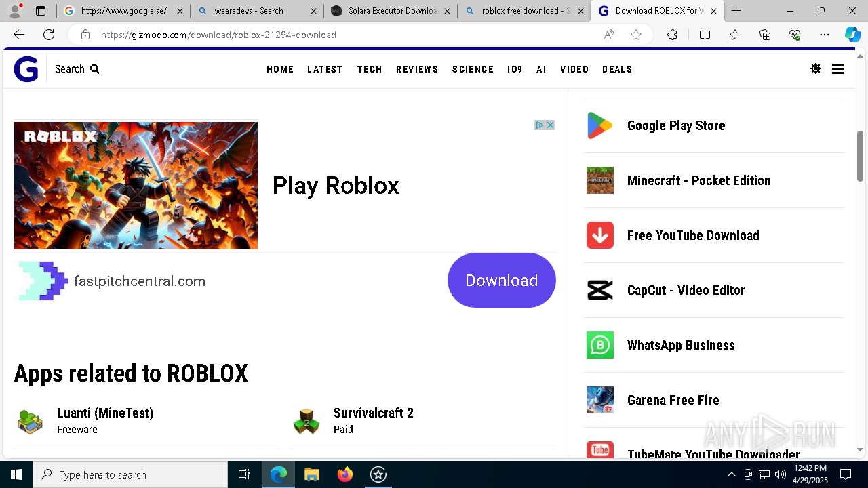Viewport: 868px width, 488px height.
Task: Go back with browser back arrow
Action: pos(19,35)
